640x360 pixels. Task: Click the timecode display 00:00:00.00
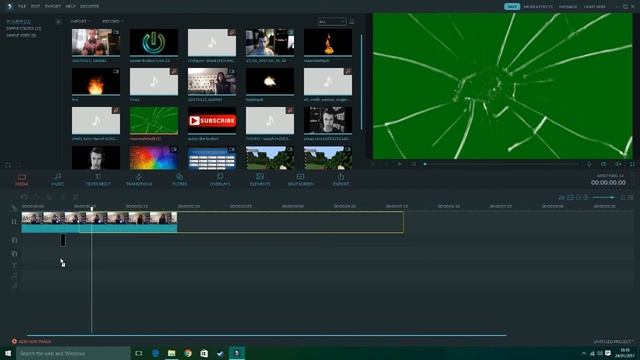[608, 182]
